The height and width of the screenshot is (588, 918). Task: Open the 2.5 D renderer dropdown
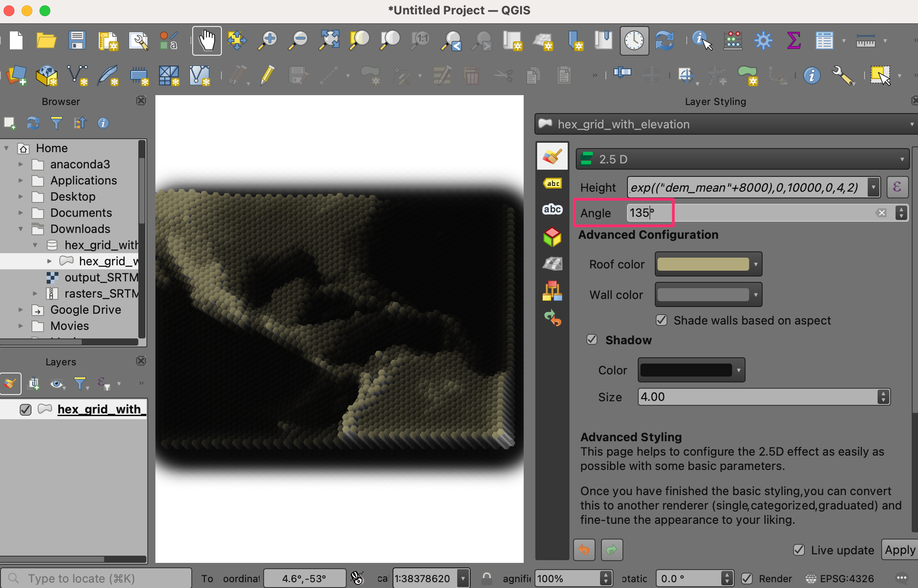(x=742, y=159)
